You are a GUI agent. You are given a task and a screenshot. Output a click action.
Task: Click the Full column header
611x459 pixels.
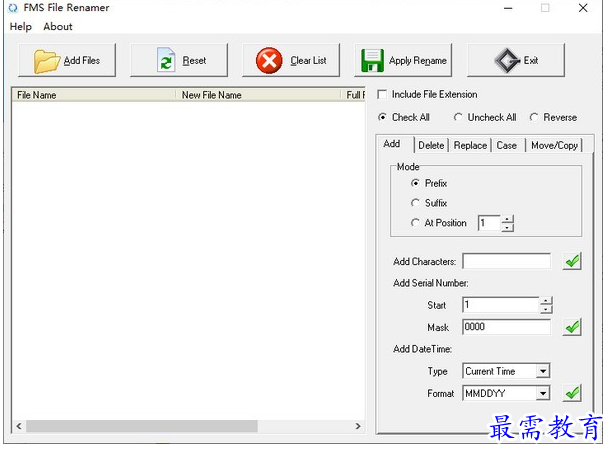click(x=354, y=95)
